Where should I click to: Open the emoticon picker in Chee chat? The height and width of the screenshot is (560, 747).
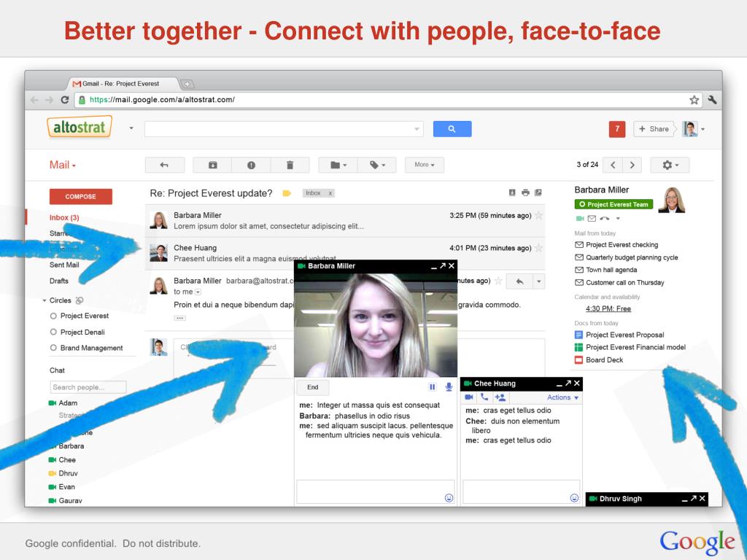point(575,498)
